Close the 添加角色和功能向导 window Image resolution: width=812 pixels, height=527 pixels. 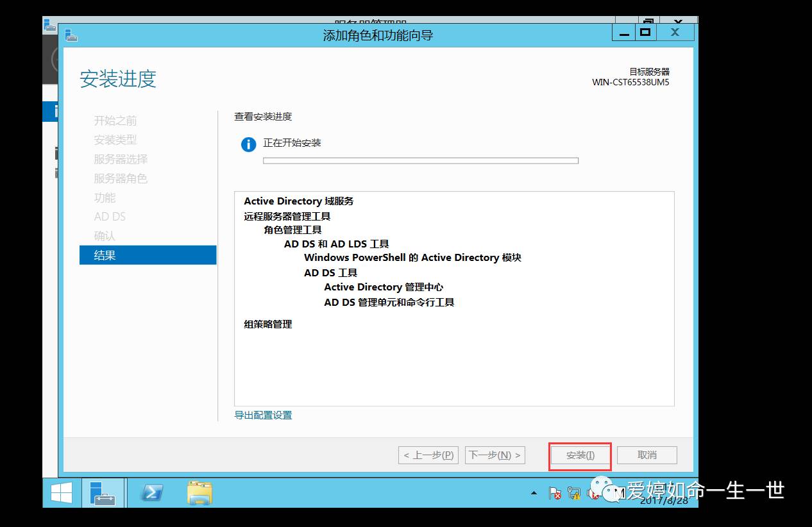(x=675, y=32)
